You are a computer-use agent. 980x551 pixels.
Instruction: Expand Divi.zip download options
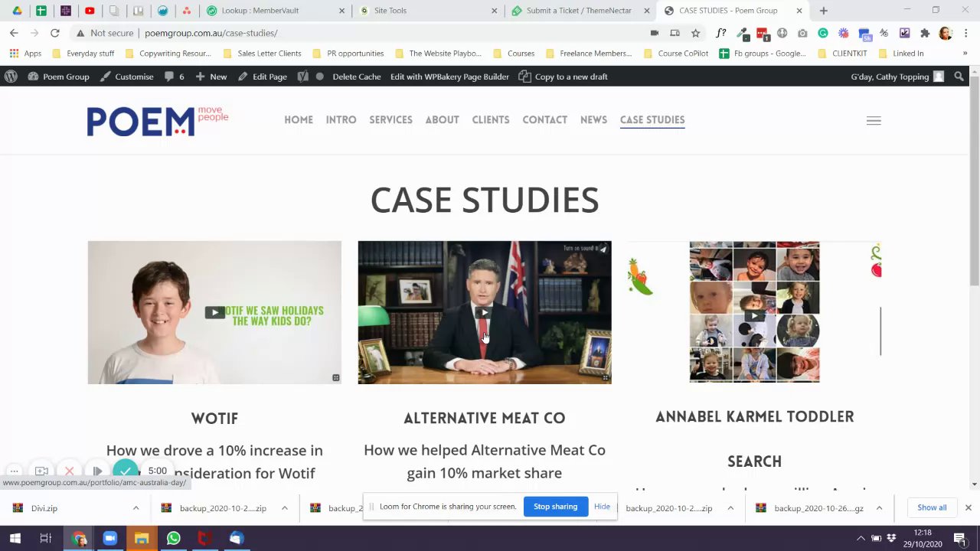click(136, 508)
